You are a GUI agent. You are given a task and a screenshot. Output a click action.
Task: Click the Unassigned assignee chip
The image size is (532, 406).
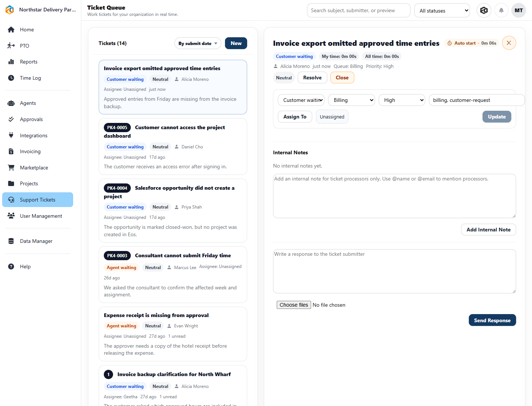(332, 117)
